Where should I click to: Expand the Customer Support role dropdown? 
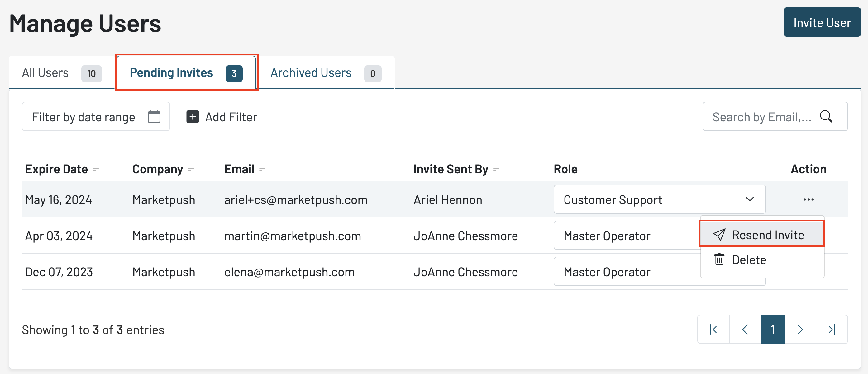[x=660, y=199]
